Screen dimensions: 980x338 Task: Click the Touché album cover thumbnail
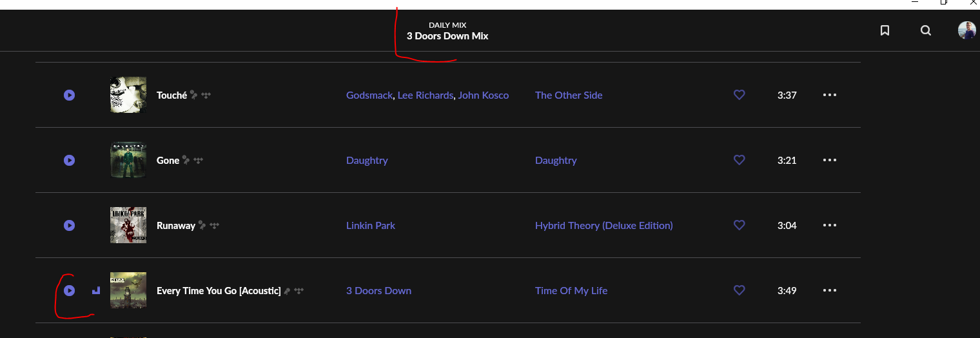pyautogui.click(x=128, y=95)
